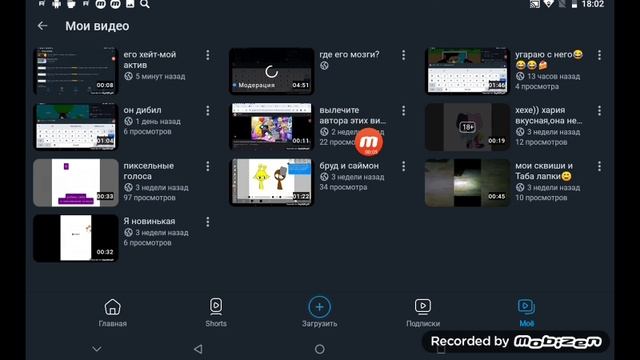640x360 pixels.
Task: Open the Подписки subscriptions tab
Action: pos(423,313)
